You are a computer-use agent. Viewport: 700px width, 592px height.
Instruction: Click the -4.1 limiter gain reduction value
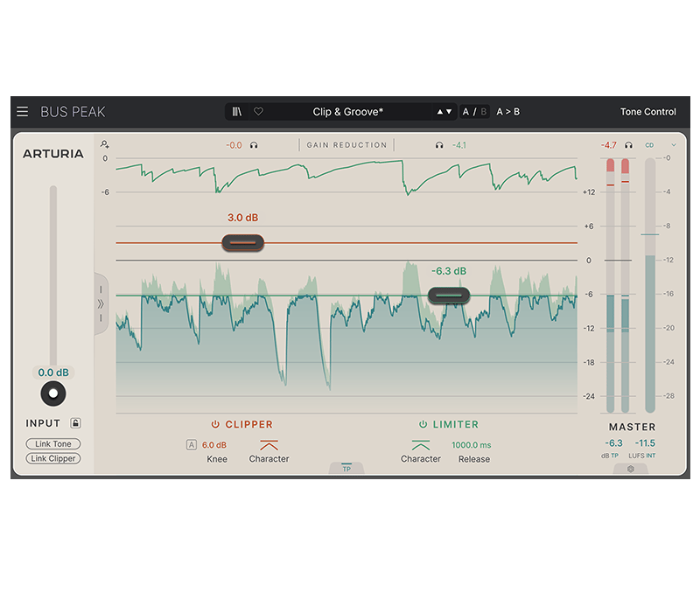coord(459,145)
